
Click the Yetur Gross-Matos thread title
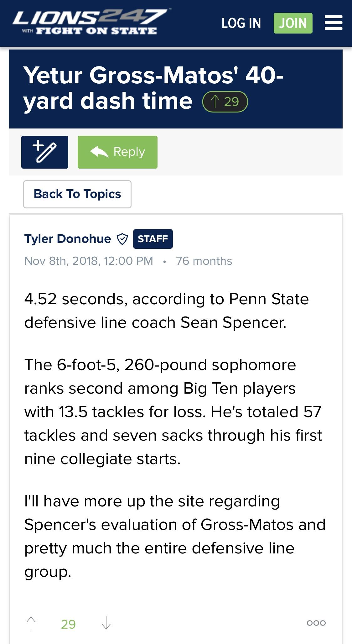pyautogui.click(x=153, y=88)
